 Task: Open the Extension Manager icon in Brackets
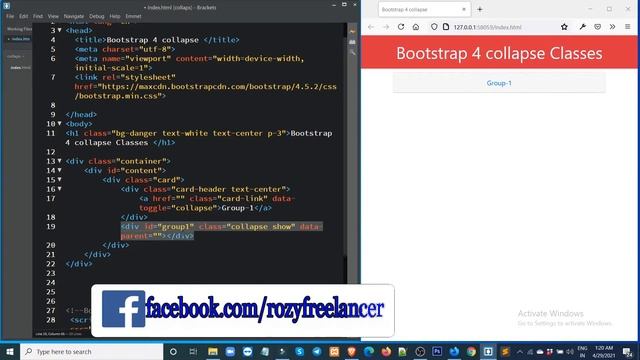pos(353,42)
